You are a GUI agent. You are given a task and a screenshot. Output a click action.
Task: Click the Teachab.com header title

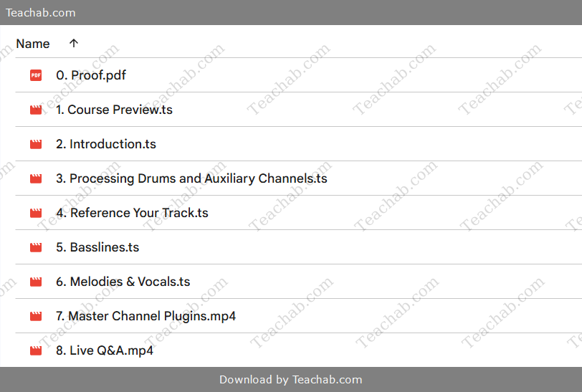click(x=41, y=13)
